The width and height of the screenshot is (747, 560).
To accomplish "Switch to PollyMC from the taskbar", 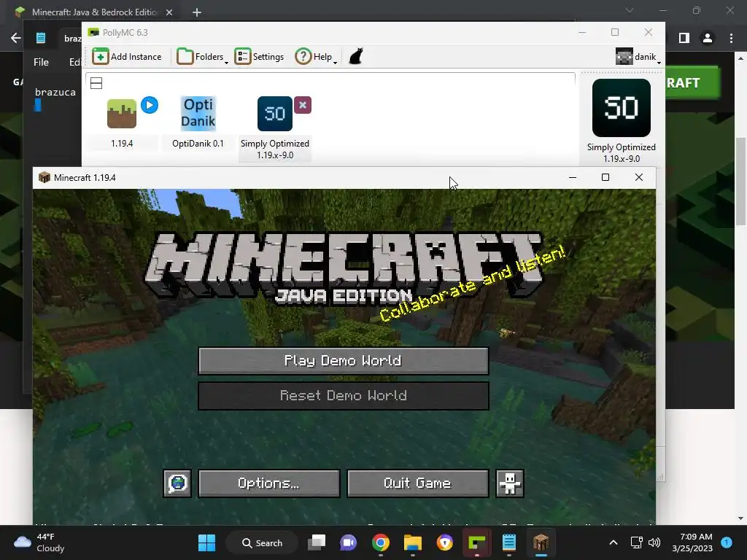I will pos(477,542).
